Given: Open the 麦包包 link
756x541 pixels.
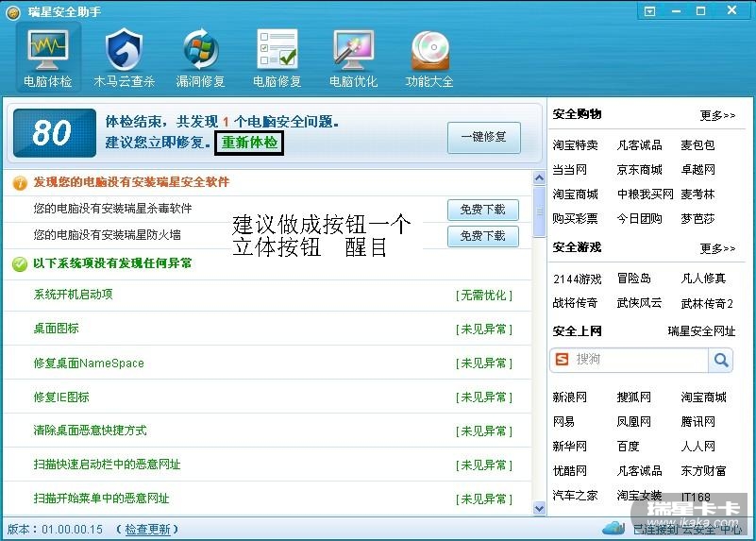Looking at the screenshot, I should pyautogui.click(x=697, y=145).
